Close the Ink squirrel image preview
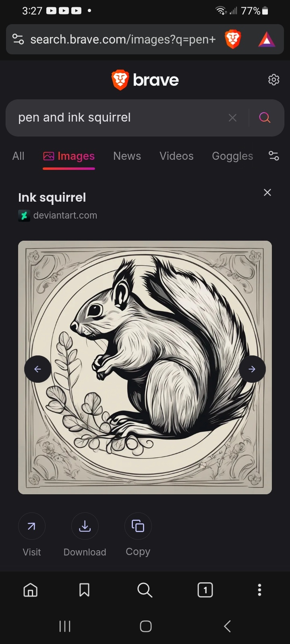The width and height of the screenshot is (290, 644). coord(267,192)
